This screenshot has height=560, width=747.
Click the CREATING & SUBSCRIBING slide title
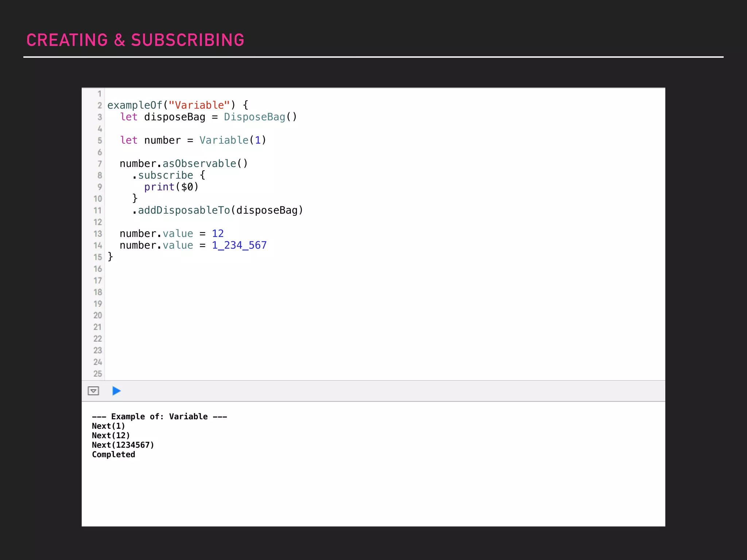[135, 40]
